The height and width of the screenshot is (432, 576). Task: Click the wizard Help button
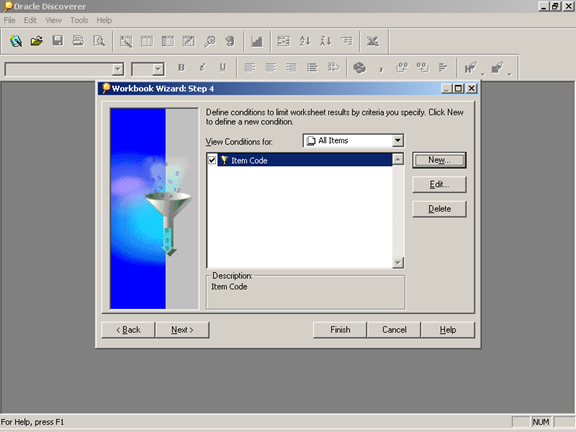(x=448, y=330)
